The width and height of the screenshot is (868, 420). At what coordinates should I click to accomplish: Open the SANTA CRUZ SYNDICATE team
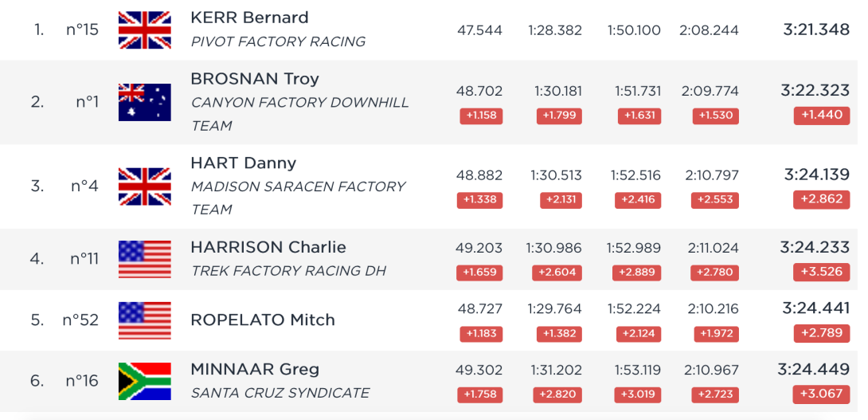pos(280,393)
